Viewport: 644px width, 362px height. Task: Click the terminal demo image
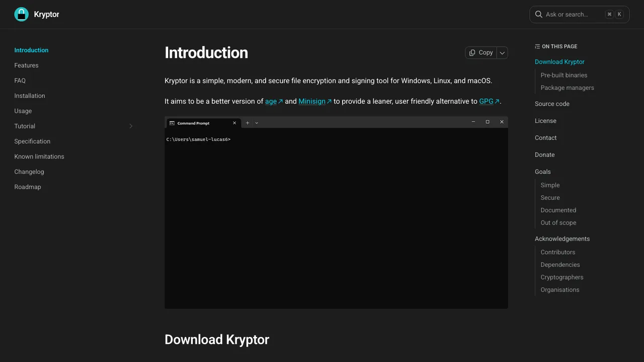(336, 213)
